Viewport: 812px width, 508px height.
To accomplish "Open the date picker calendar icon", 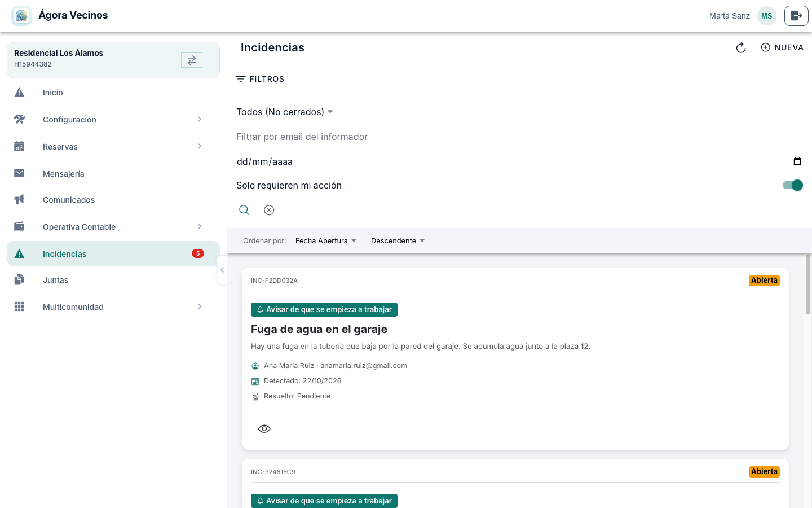I will point(797,161).
